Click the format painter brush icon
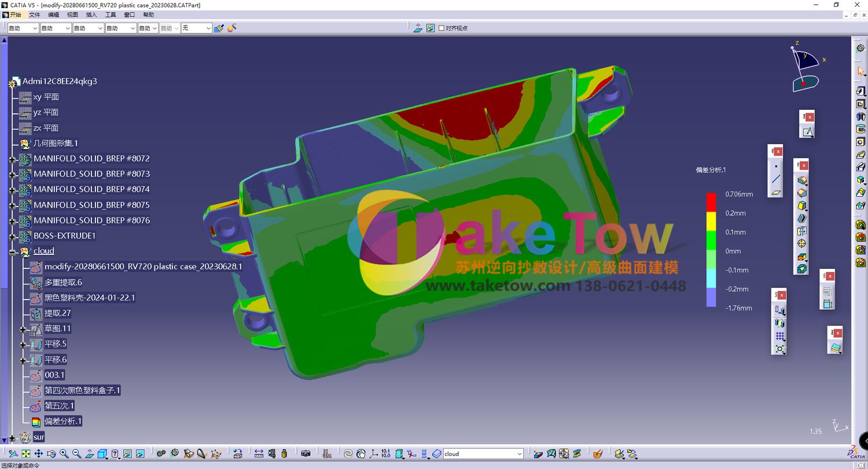Screen dimensions: 868x469 pos(219,28)
